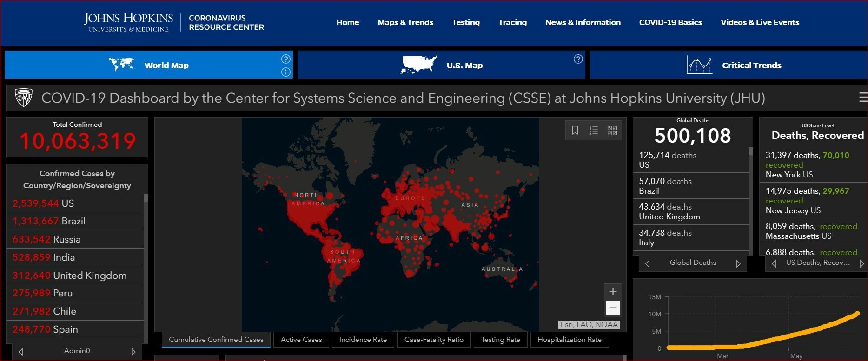Zoom in on the world map
The width and height of the screenshot is (868, 361).
(x=613, y=292)
